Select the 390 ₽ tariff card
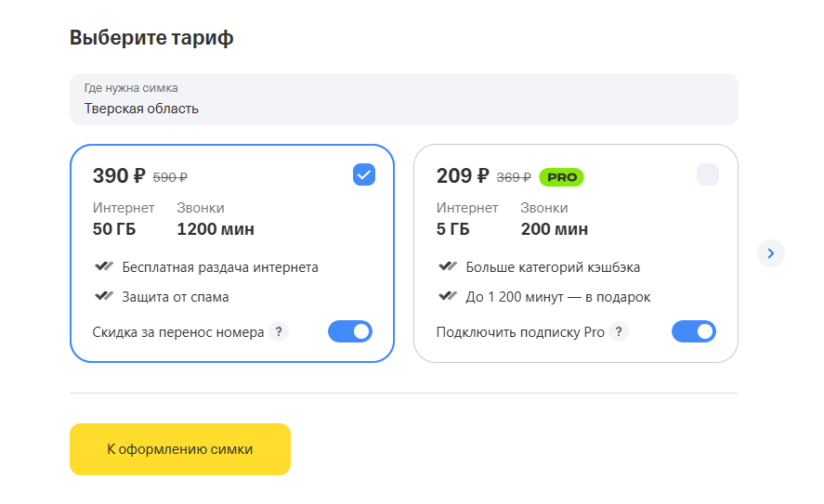The image size is (824, 504). pyautogui.click(x=231, y=253)
